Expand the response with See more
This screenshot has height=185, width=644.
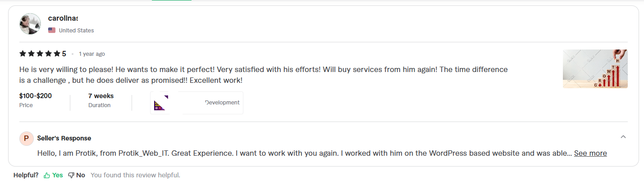tap(590, 153)
